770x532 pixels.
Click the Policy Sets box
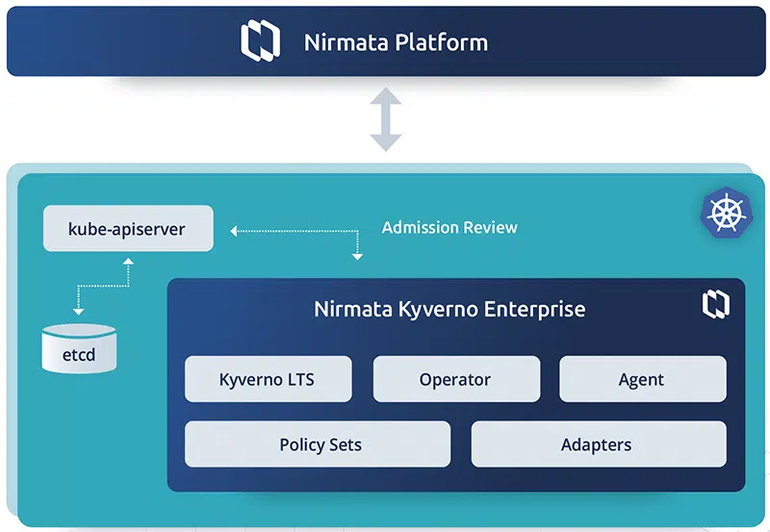318,444
